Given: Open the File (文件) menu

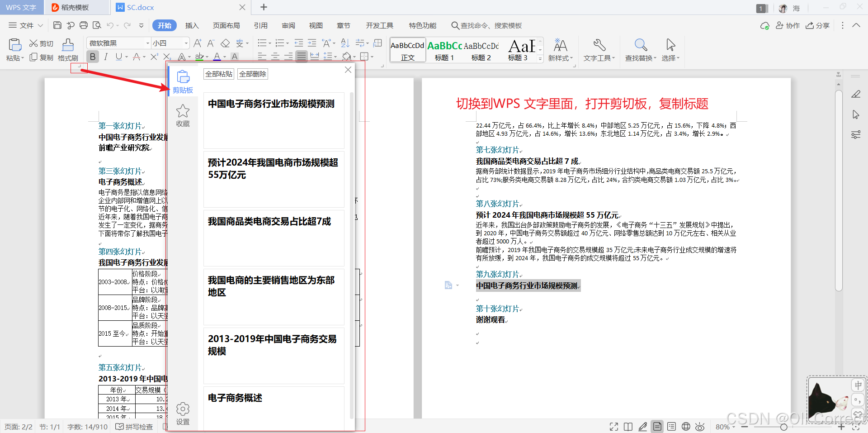Looking at the screenshot, I should (x=26, y=25).
